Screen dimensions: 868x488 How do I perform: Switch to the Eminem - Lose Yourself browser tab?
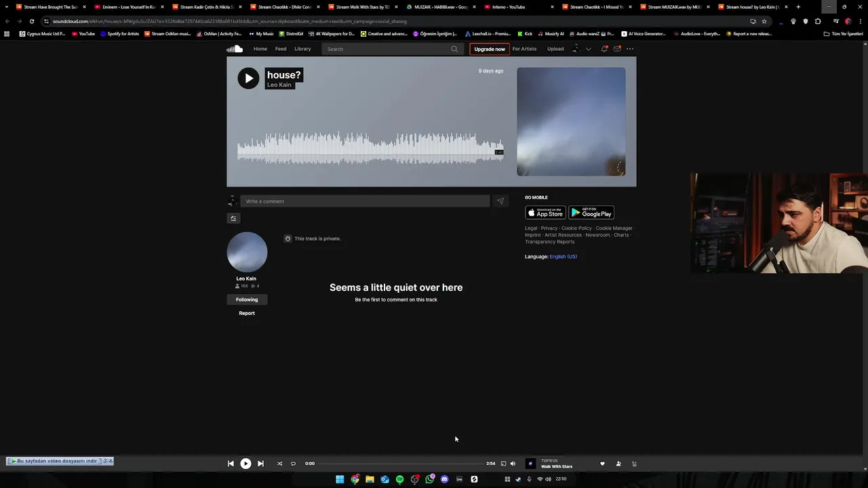pyautogui.click(x=129, y=7)
